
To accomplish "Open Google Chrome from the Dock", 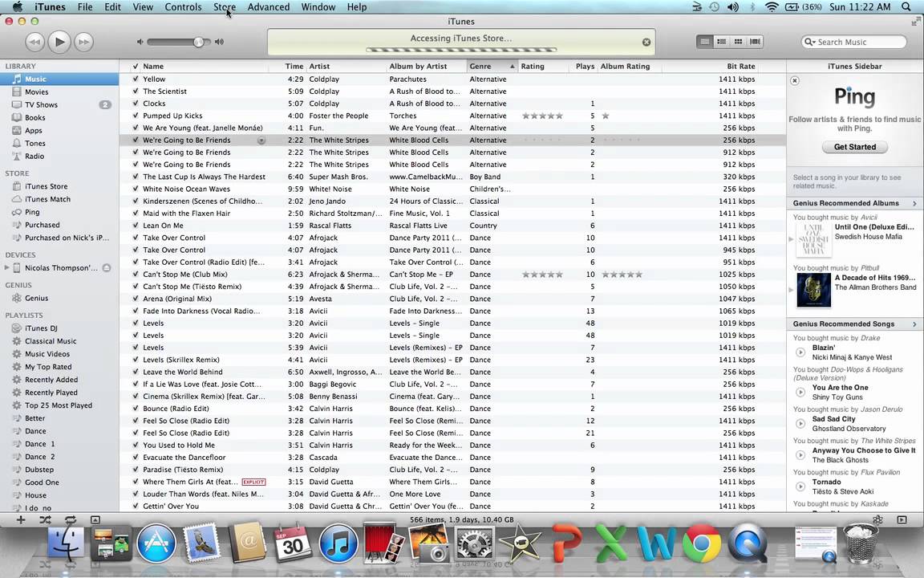I will 701,543.
